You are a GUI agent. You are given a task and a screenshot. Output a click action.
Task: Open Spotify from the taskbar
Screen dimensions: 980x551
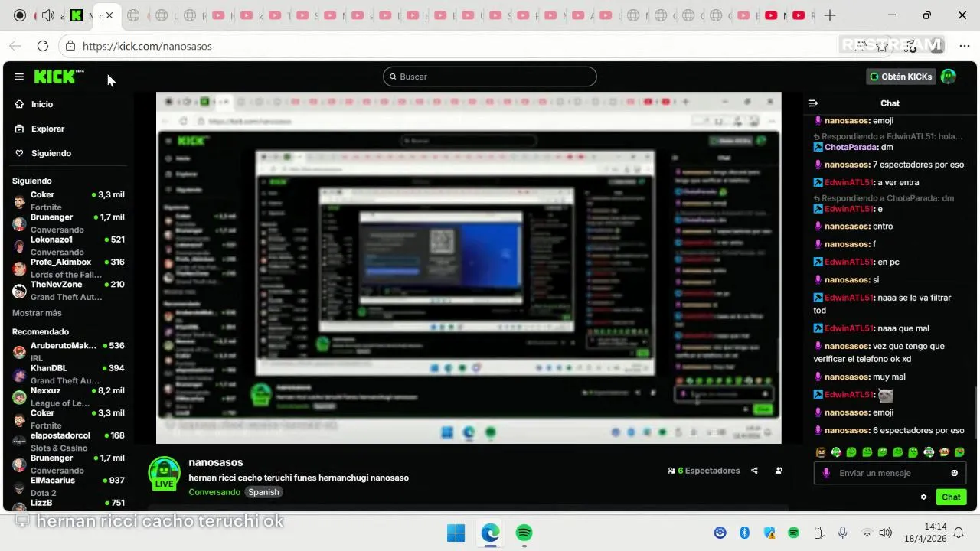point(524,533)
